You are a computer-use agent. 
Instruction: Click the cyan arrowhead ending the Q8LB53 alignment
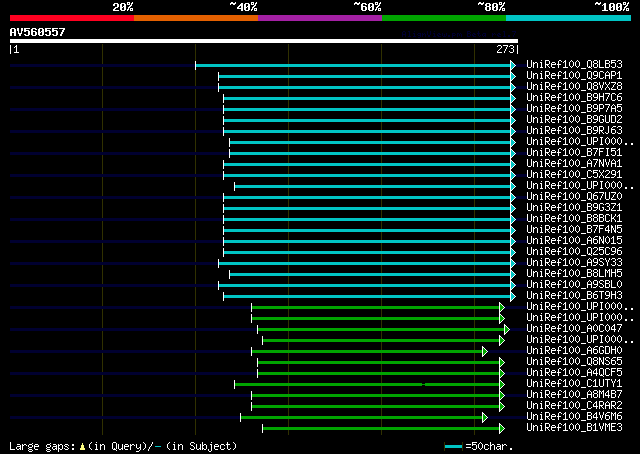coord(513,65)
